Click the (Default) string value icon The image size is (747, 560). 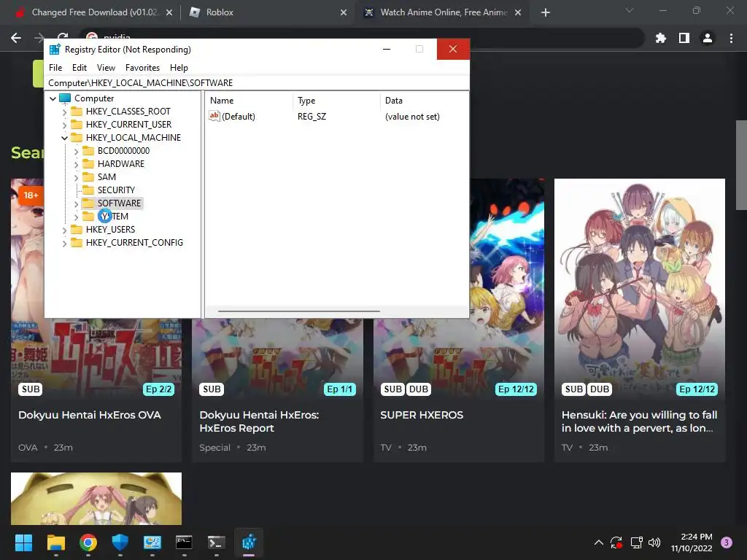(x=214, y=116)
